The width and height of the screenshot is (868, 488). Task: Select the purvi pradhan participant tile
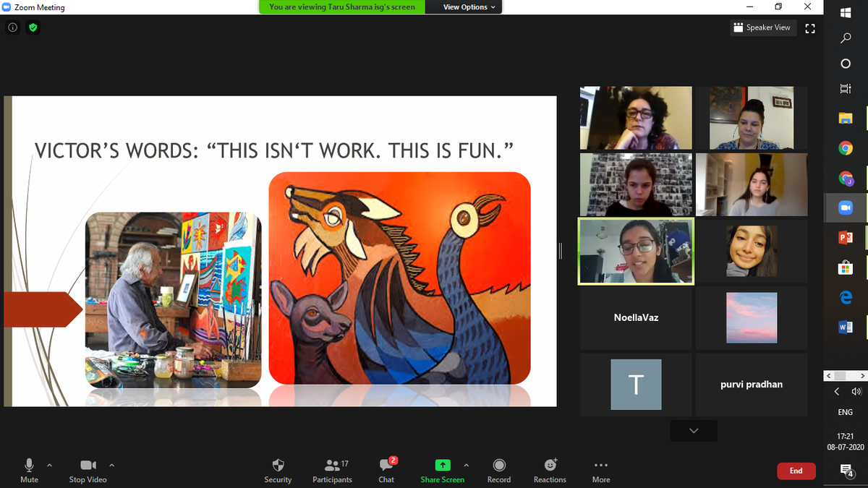pyautogui.click(x=752, y=385)
